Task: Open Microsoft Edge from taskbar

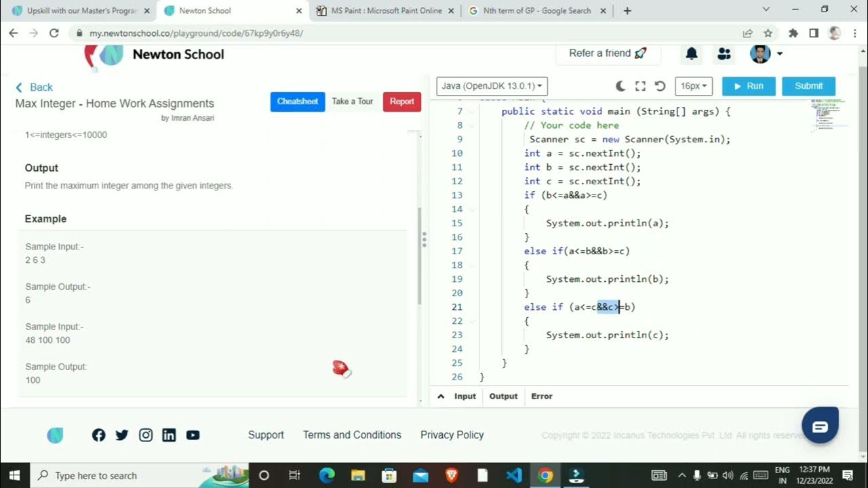Action: point(327,476)
